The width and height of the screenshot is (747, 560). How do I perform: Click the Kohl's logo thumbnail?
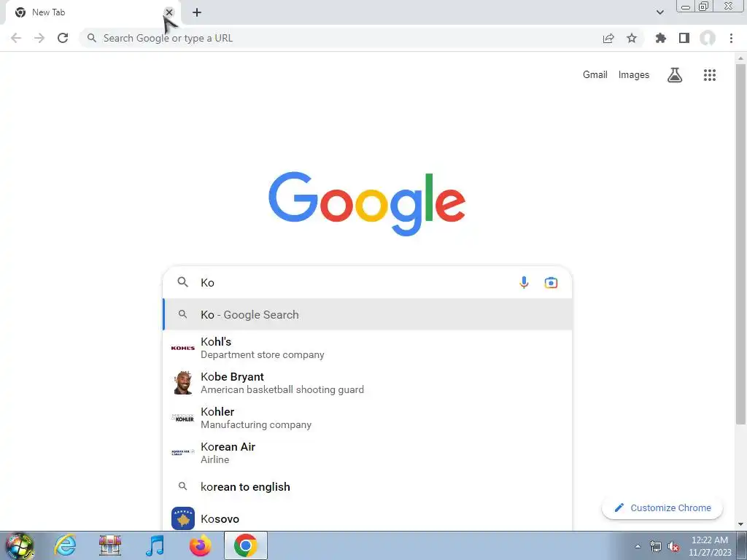[x=183, y=348]
